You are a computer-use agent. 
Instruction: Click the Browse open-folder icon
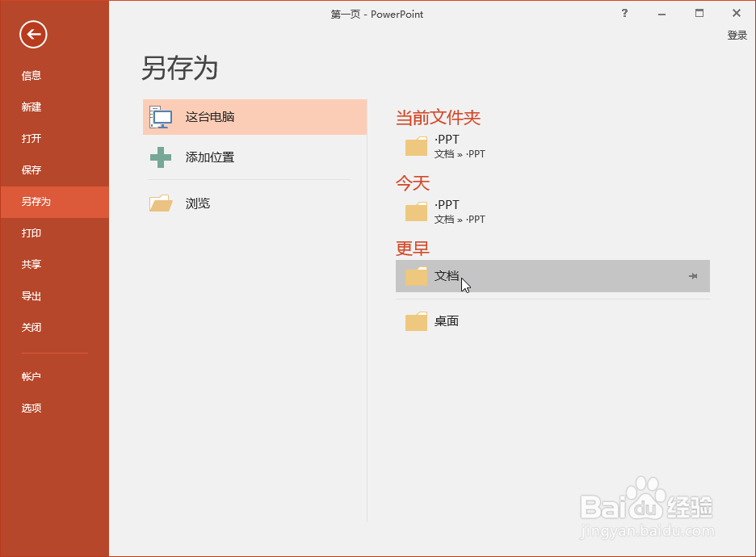point(161,203)
